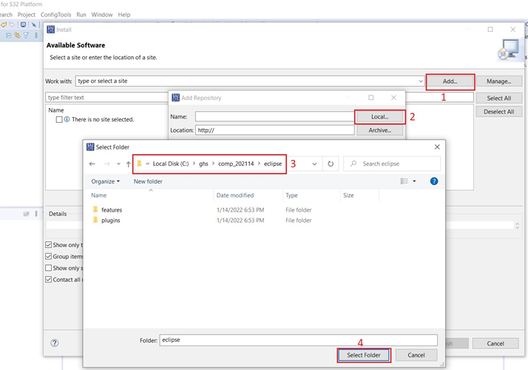The image size is (528, 370).
Task: Click the Search eclipse box
Action: point(392,164)
